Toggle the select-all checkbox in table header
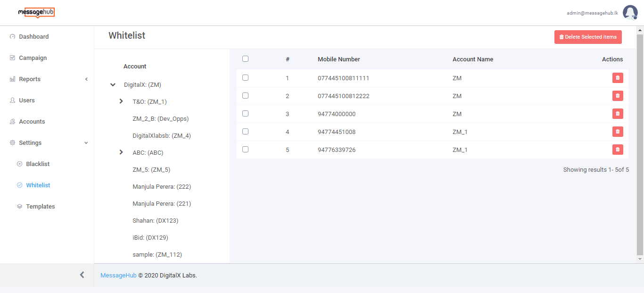Image resolution: width=644 pixels, height=293 pixels. pos(245,59)
